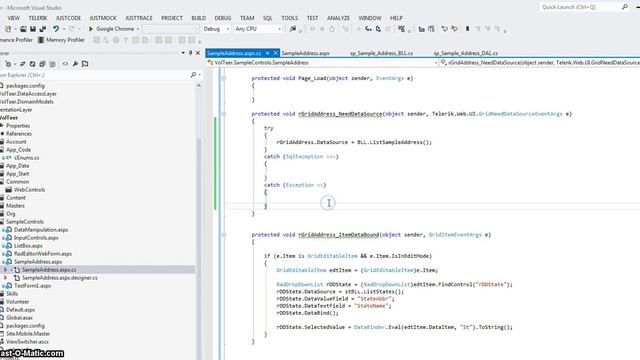Switch to the sp_Sample_Address_DAL.cs tab
Viewport: 640px width, 360px height.
(x=466, y=53)
